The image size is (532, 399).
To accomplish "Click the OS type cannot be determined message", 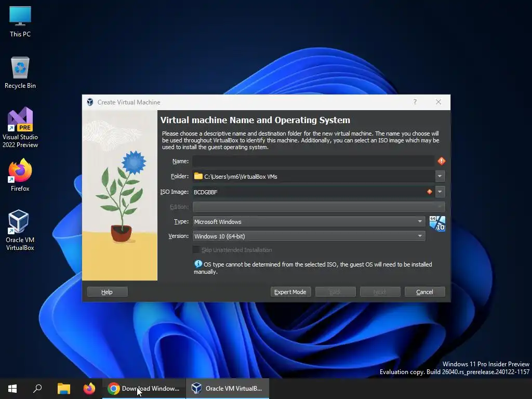I will coord(313,268).
